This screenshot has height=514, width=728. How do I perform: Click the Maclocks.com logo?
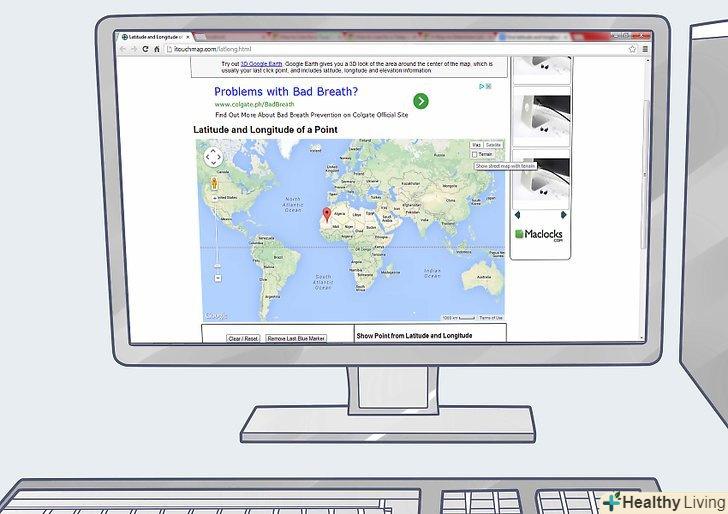[x=539, y=234]
